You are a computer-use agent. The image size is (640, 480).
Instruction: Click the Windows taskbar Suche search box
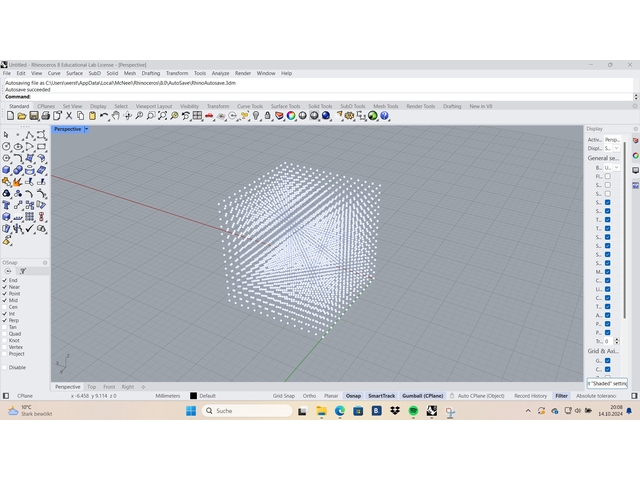click(x=247, y=411)
